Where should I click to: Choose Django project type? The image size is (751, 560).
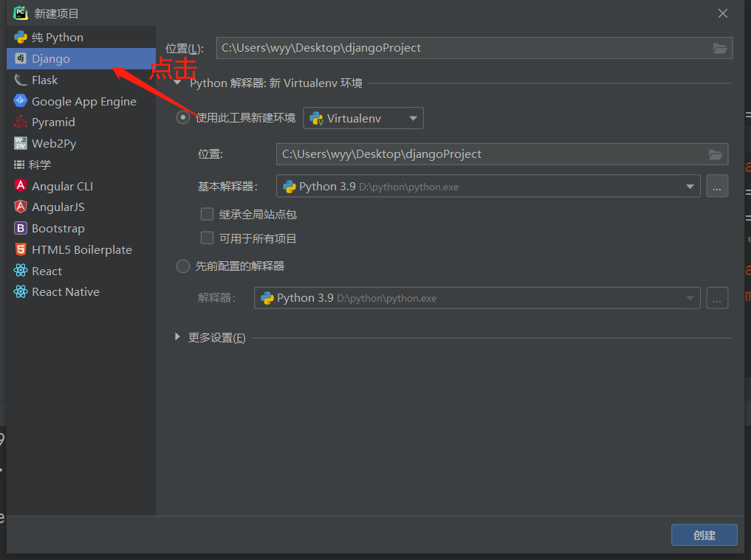point(81,58)
